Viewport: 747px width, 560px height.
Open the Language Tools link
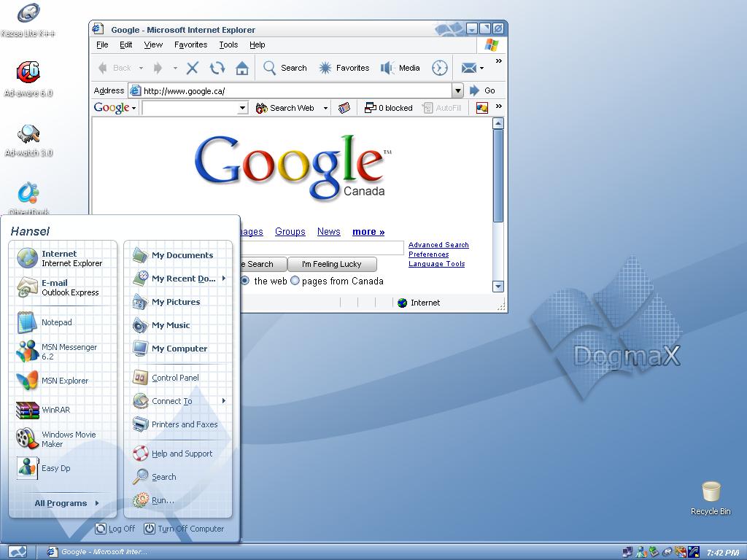(436, 264)
